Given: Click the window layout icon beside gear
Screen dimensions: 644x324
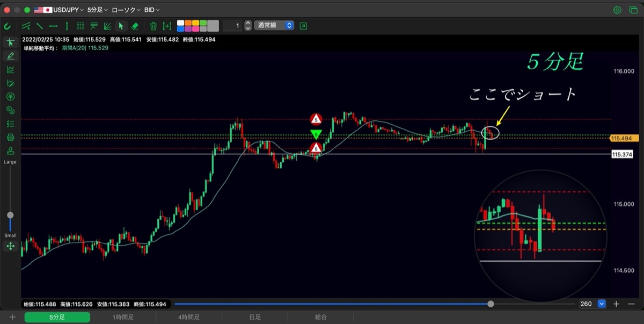Looking at the screenshot, I should click(x=633, y=10).
